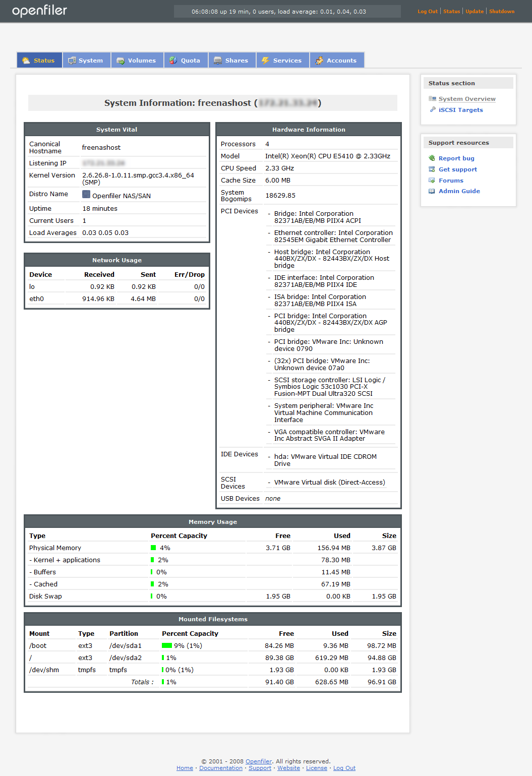Screen dimensions: 532x776
Task: Click the Update link in header
Action: tap(474, 11)
